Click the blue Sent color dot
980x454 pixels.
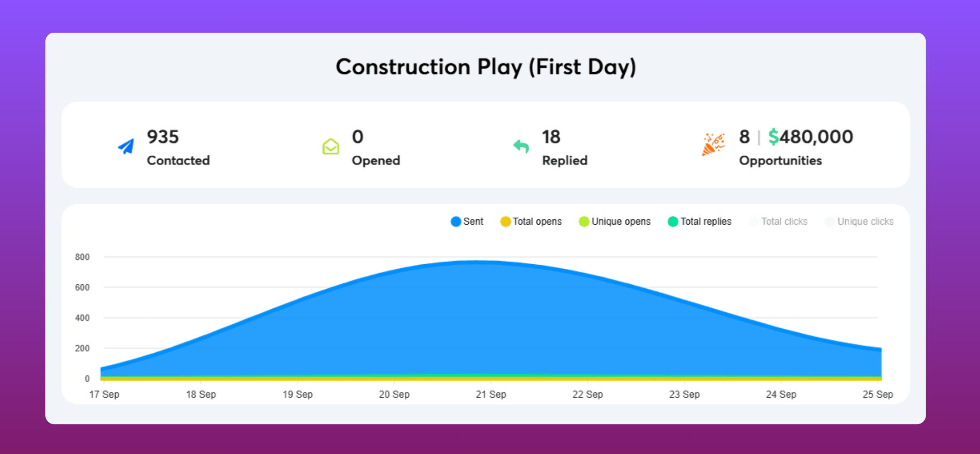(456, 222)
